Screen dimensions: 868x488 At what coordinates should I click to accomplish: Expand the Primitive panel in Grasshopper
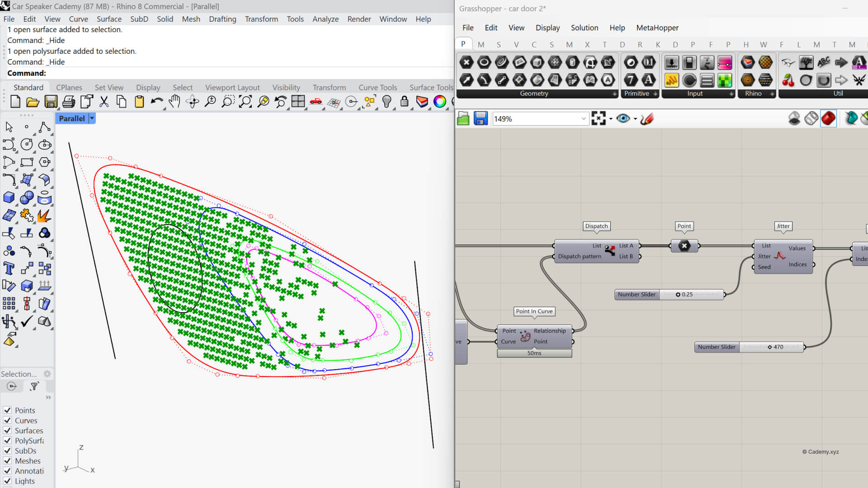pos(655,94)
